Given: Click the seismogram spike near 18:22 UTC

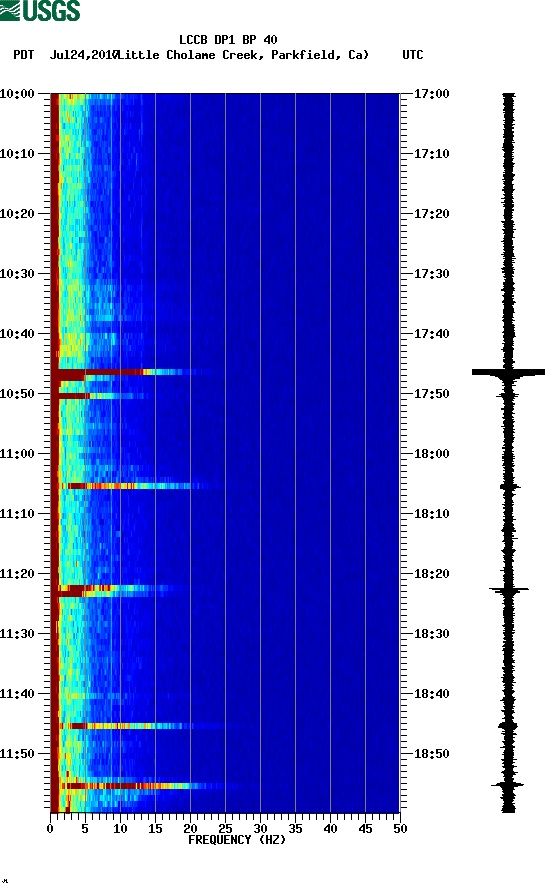Looking at the screenshot, I should point(509,590).
